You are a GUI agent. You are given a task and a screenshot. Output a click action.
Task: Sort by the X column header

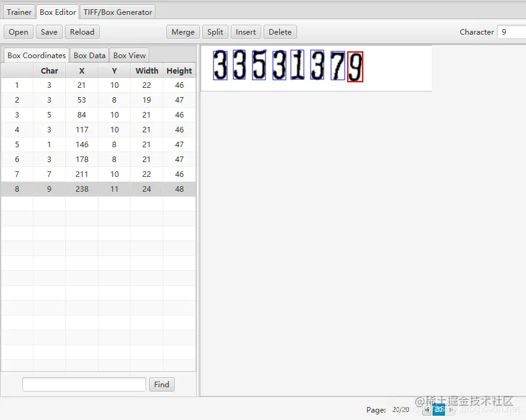82,71
